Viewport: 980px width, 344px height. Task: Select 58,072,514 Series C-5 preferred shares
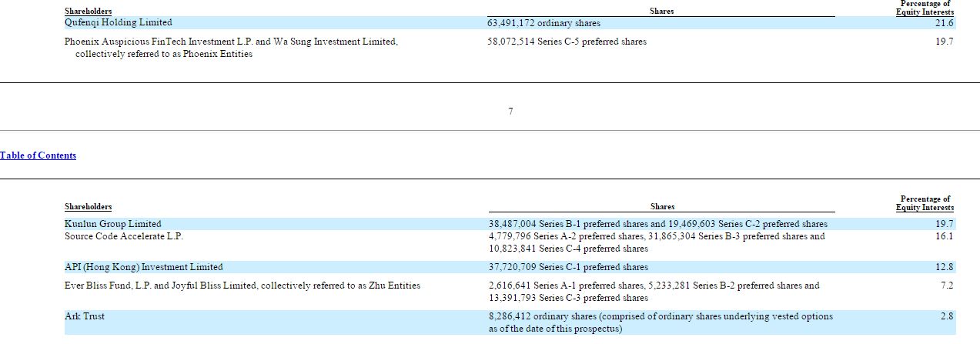coord(567,42)
